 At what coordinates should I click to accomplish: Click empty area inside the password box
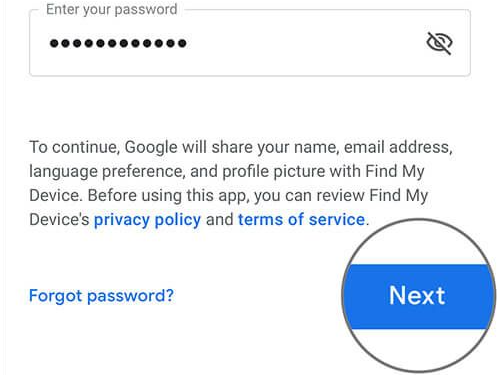[300, 43]
